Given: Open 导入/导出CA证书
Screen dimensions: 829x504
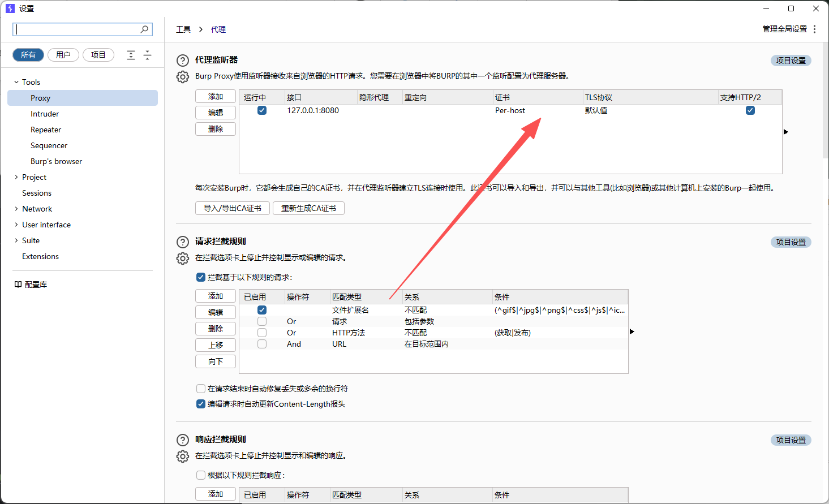Looking at the screenshot, I should click(x=232, y=208).
